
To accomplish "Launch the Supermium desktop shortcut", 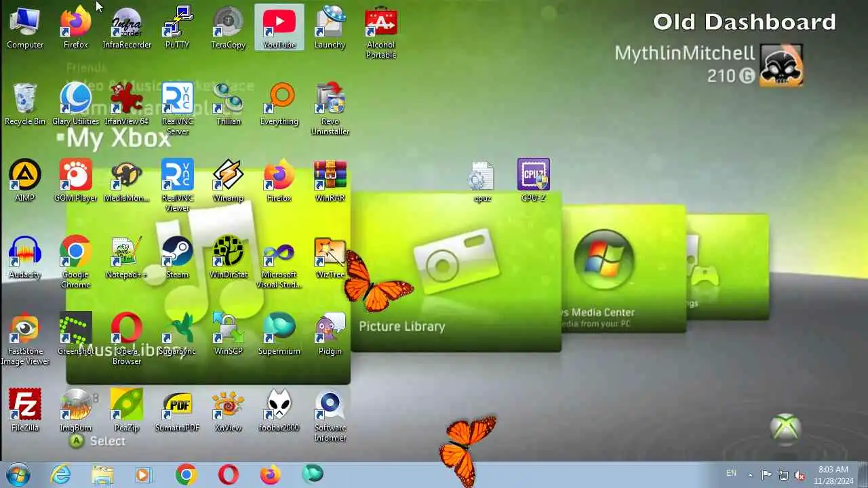I will point(279,335).
